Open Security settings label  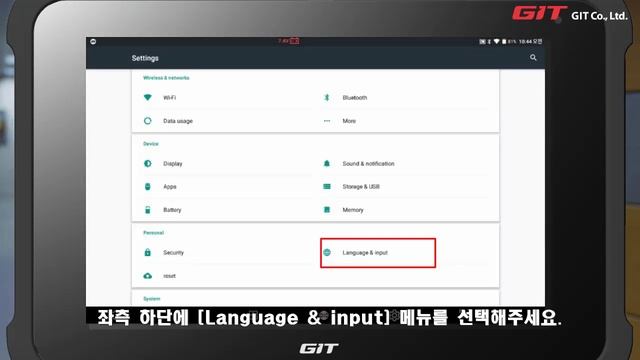173,253
